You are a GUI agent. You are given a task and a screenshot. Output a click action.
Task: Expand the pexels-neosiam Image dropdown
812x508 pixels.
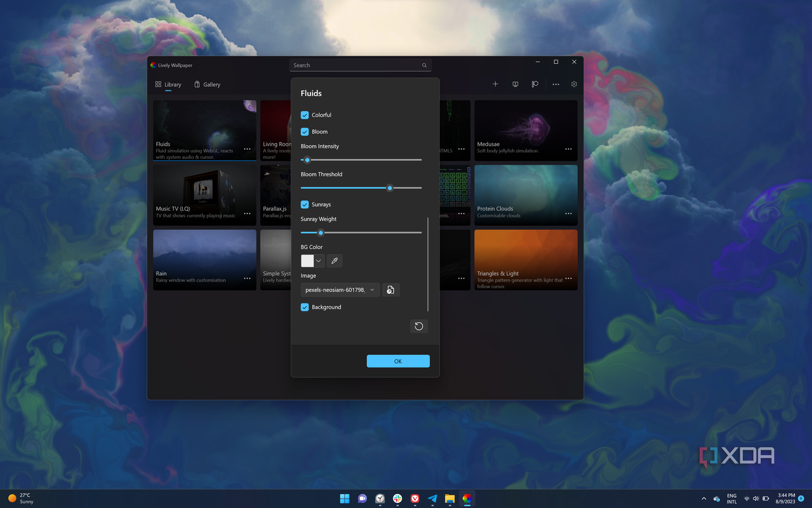(372, 290)
